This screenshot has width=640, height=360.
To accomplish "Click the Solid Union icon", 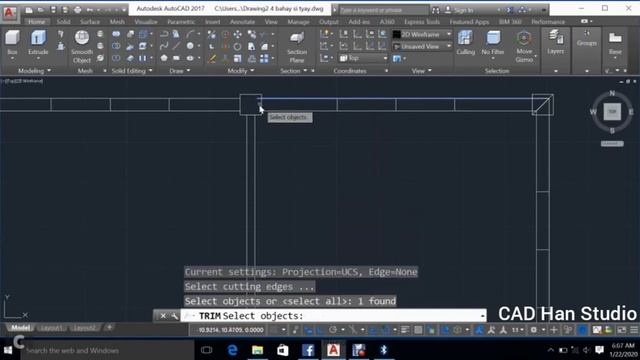I will click(x=116, y=35).
